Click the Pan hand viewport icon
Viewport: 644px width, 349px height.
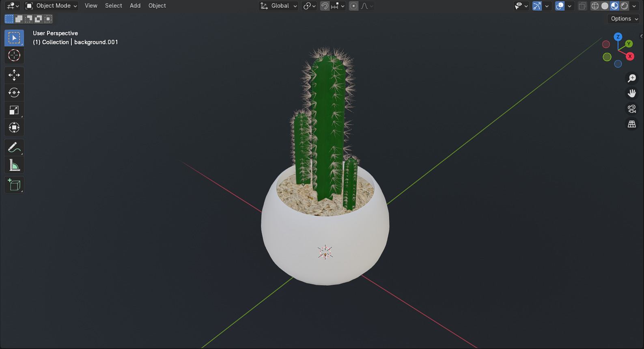point(632,93)
